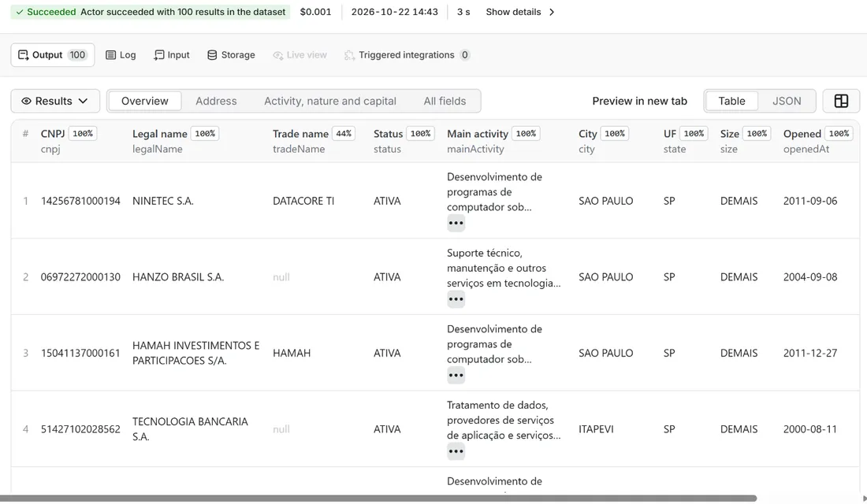Open the Storage tab
The height and width of the screenshot is (504, 867).
pos(231,54)
